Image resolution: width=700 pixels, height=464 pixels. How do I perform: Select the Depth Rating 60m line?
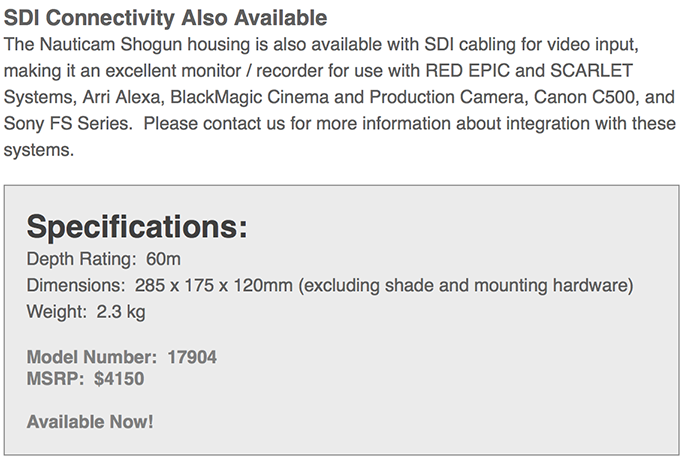104,259
